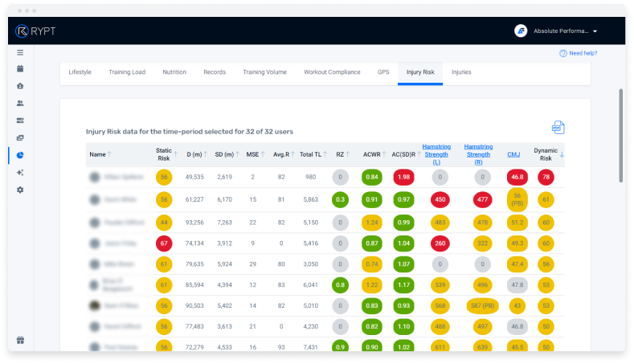Sort by Total TL column arrow
The height and width of the screenshot is (364, 634).
click(x=325, y=154)
